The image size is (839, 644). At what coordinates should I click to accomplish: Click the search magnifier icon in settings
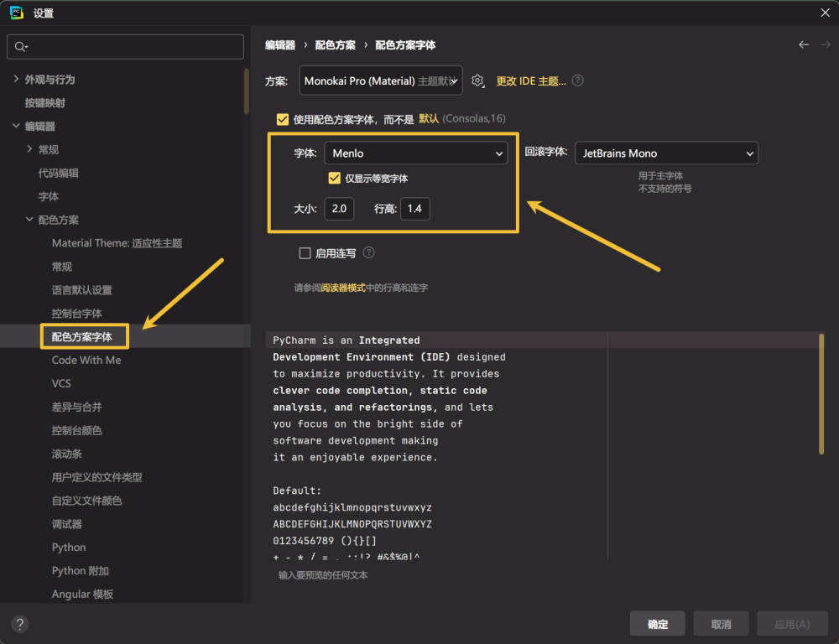click(x=21, y=47)
